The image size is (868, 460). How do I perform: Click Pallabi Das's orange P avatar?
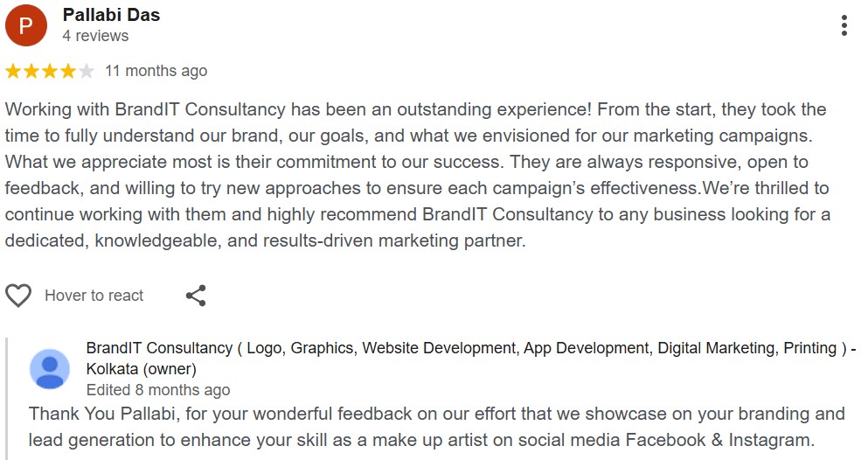click(x=26, y=25)
